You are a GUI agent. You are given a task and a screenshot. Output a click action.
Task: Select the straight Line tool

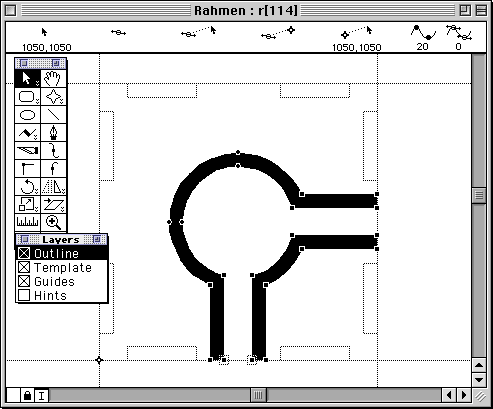point(53,115)
